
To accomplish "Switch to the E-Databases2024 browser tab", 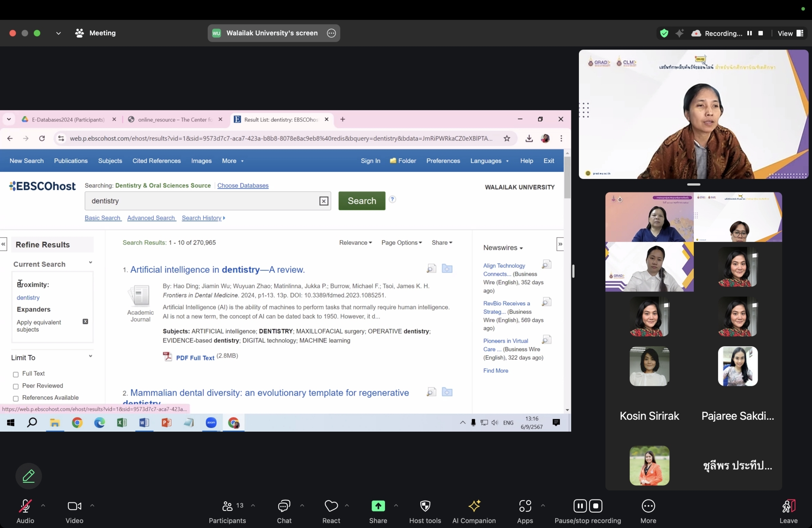I will (68, 119).
